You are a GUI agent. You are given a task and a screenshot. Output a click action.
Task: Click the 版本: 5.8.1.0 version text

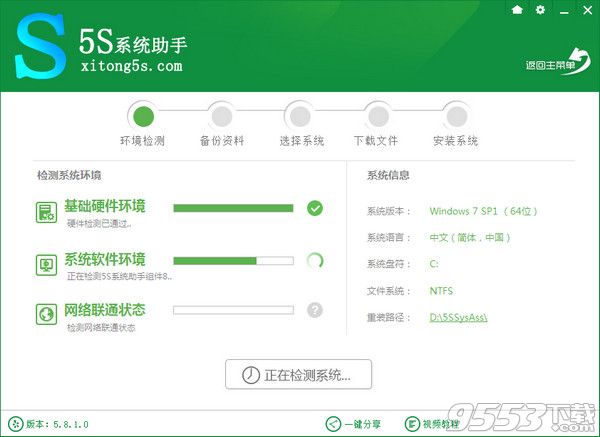(57, 424)
